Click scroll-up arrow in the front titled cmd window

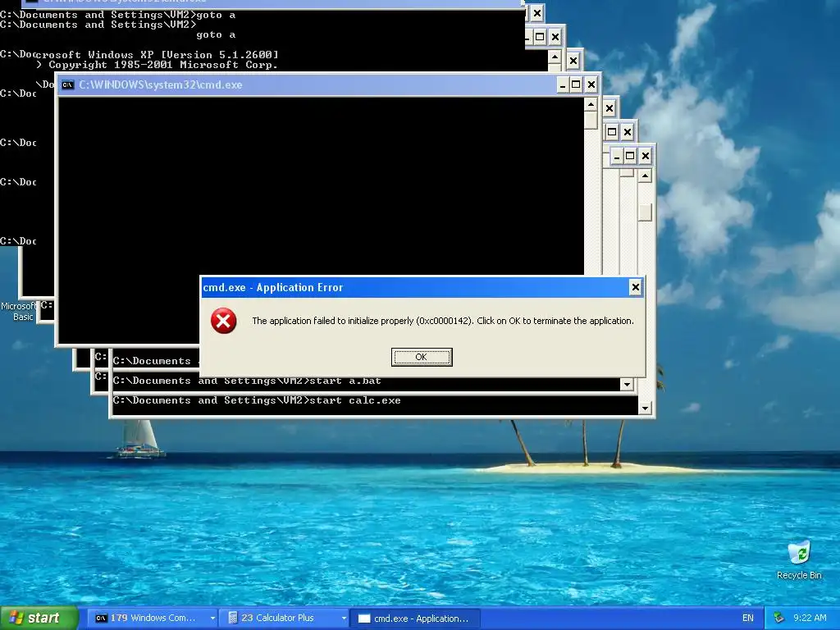[x=591, y=104]
